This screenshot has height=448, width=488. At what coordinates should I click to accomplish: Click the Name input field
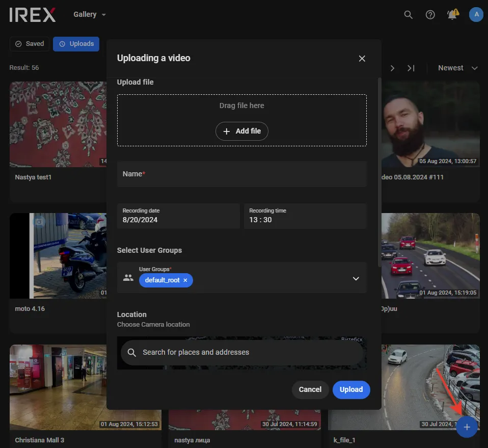242,174
